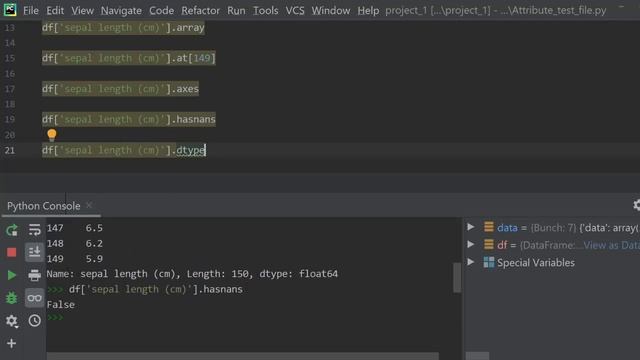Toggle show variables glasses icon
Screen dimensions: 640x360
34,298
